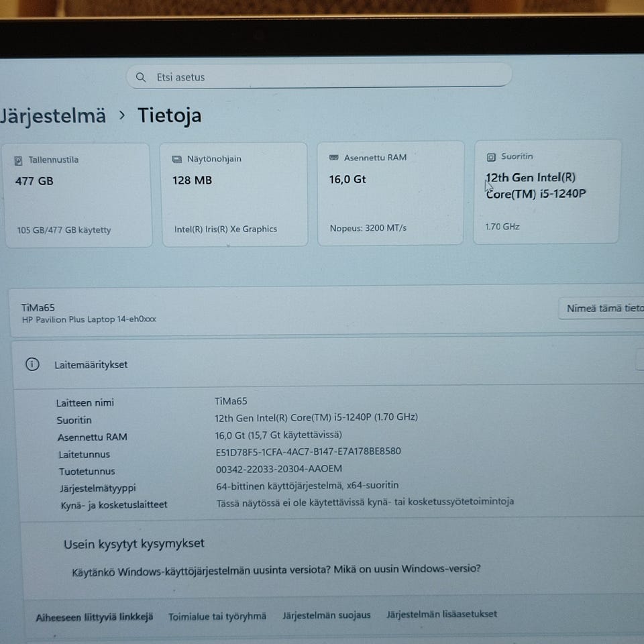Open the Asennettu RAM 16,0 Gt card
Image resolution: width=644 pixels, height=644 pixels.
(390, 193)
